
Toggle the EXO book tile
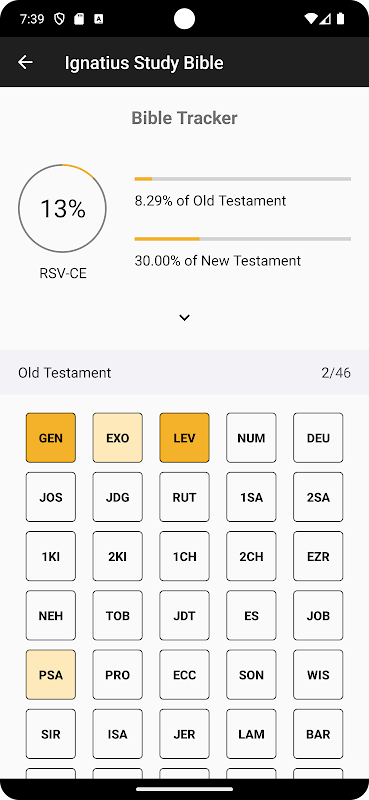pyautogui.click(x=117, y=438)
